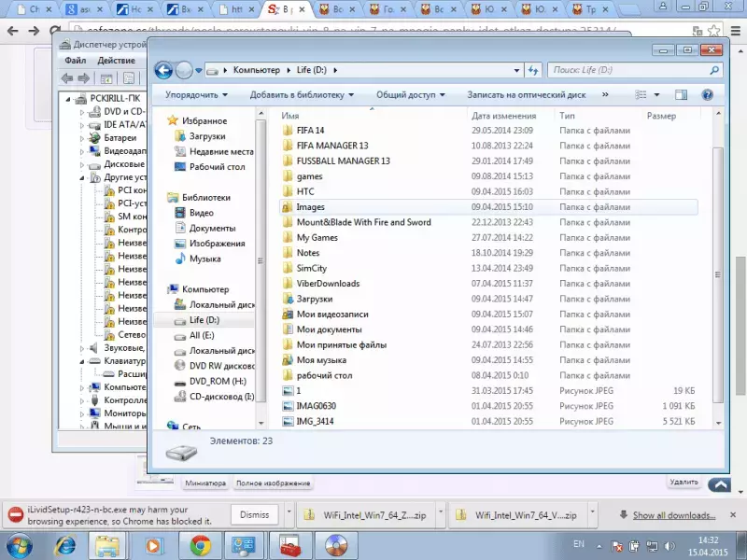Viewport: 747px width, 560px height.
Task: Open Действие menu in Device Manager
Action: (x=116, y=61)
